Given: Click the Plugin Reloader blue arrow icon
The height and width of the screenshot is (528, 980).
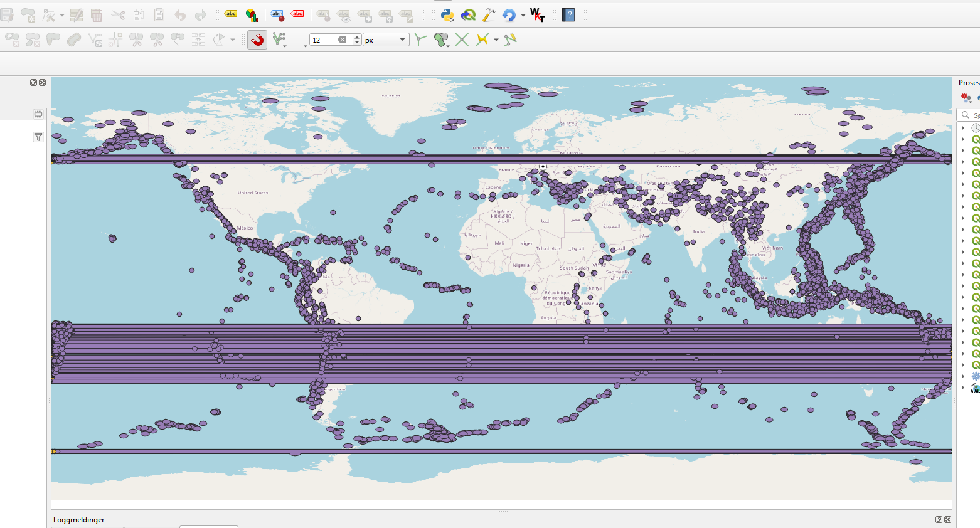Looking at the screenshot, I should [x=509, y=15].
